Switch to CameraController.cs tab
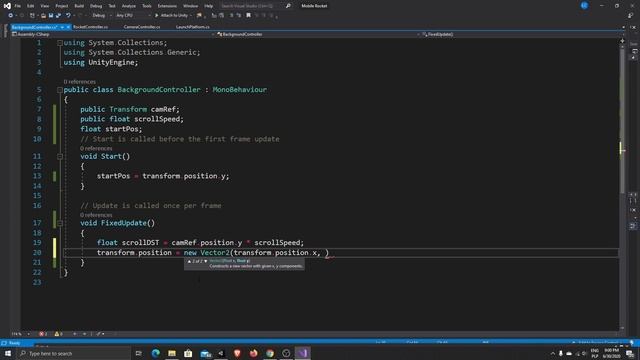Viewport: 640px width, 360px height. 142,27
